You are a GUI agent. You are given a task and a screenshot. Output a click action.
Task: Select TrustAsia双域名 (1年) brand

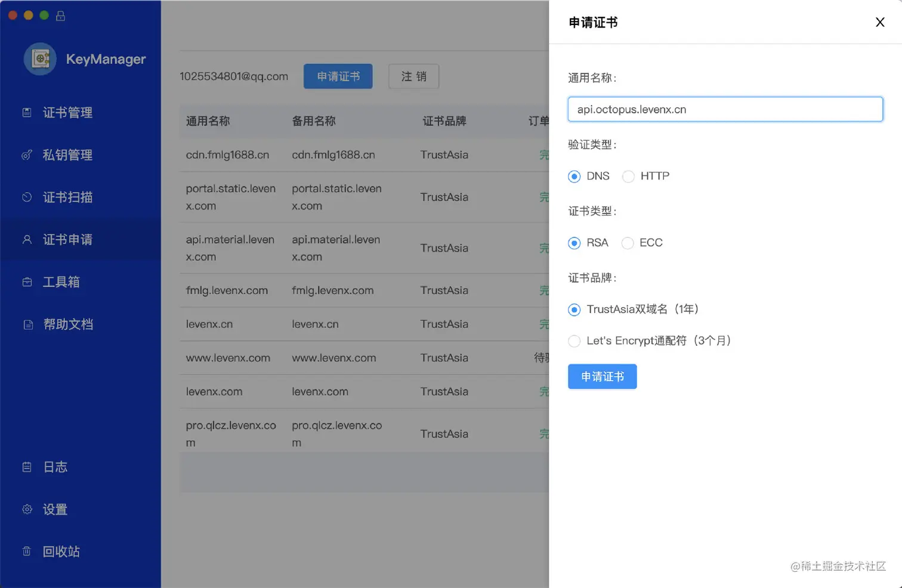[x=574, y=310]
